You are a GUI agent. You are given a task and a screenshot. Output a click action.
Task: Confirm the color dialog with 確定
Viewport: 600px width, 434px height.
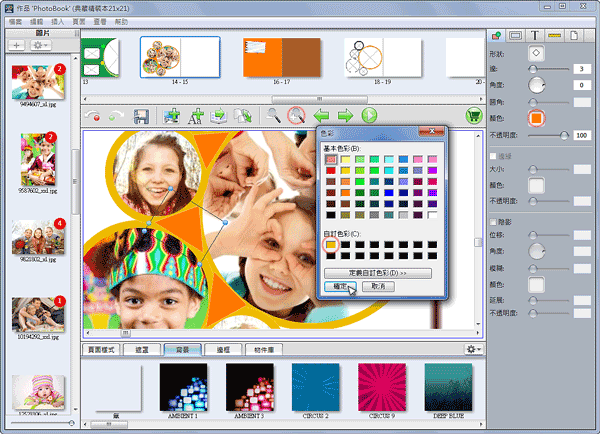(340, 286)
